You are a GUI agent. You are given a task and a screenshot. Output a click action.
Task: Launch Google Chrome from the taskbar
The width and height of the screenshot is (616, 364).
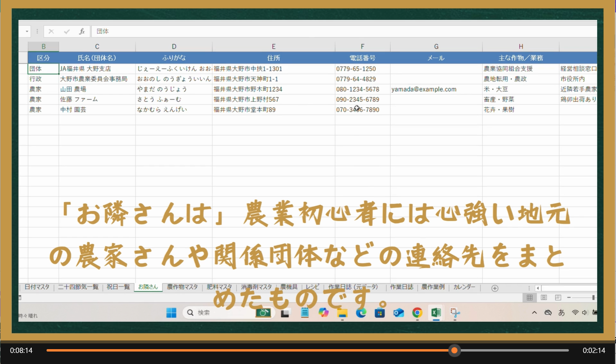tap(417, 313)
